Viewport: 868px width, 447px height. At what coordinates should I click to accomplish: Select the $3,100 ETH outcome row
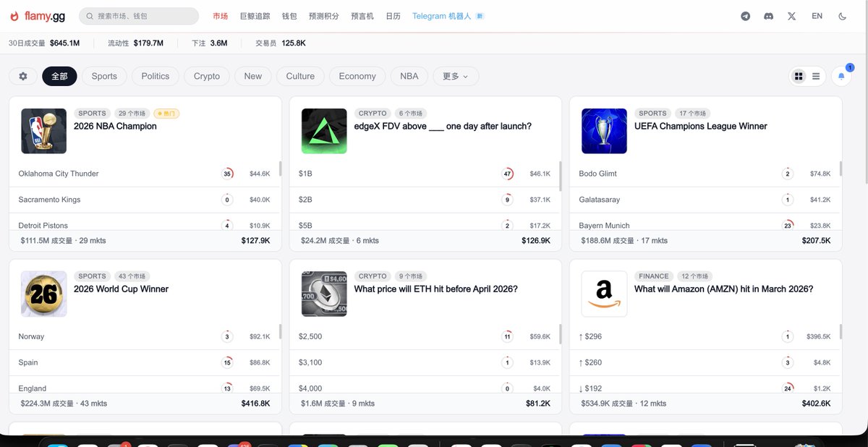[x=424, y=362]
